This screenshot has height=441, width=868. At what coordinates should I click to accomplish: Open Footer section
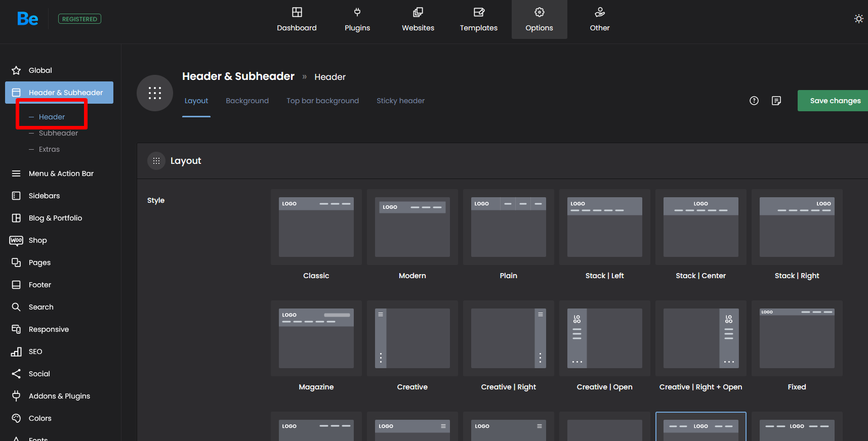click(59, 285)
